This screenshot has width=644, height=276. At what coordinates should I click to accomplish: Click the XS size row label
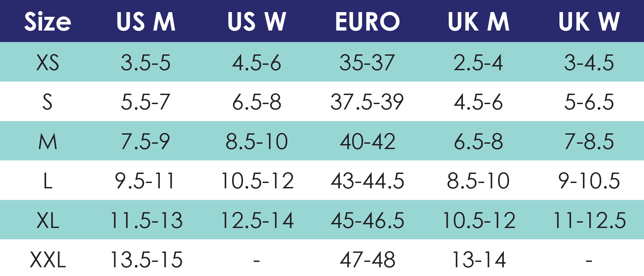point(48,63)
